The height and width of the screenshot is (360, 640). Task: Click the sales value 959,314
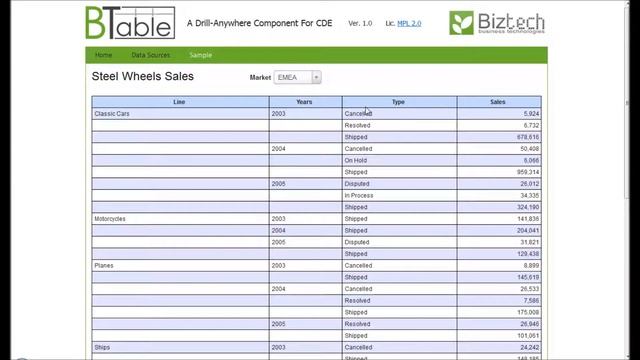(528, 172)
